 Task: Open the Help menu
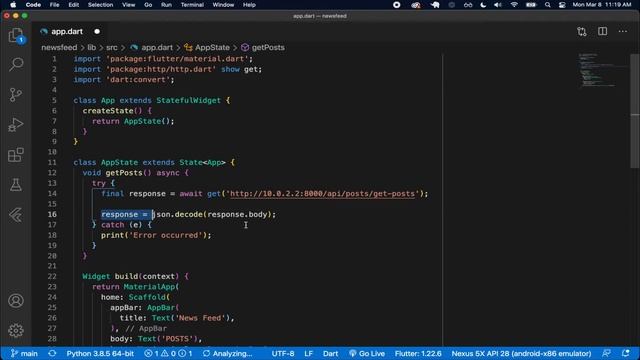[x=249, y=5]
